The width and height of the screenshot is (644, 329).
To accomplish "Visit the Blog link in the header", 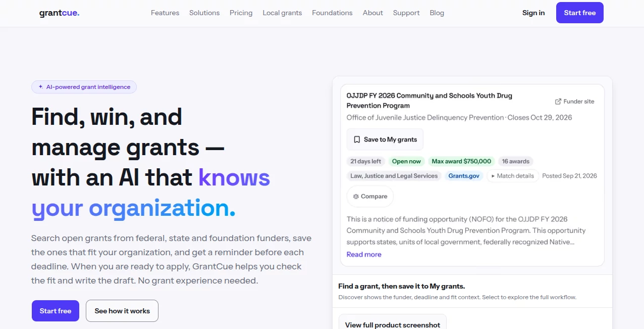I will point(437,13).
